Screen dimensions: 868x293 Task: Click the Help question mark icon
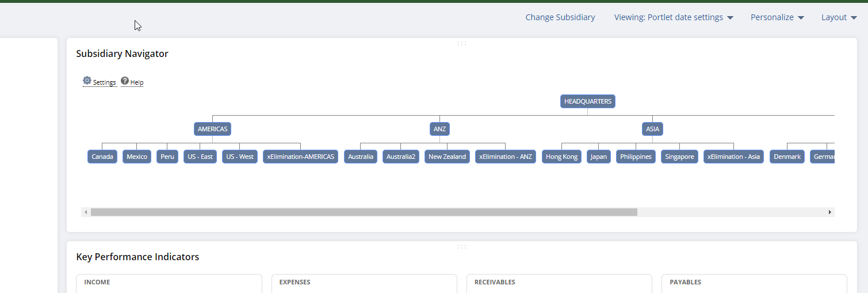click(x=125, y=81)
